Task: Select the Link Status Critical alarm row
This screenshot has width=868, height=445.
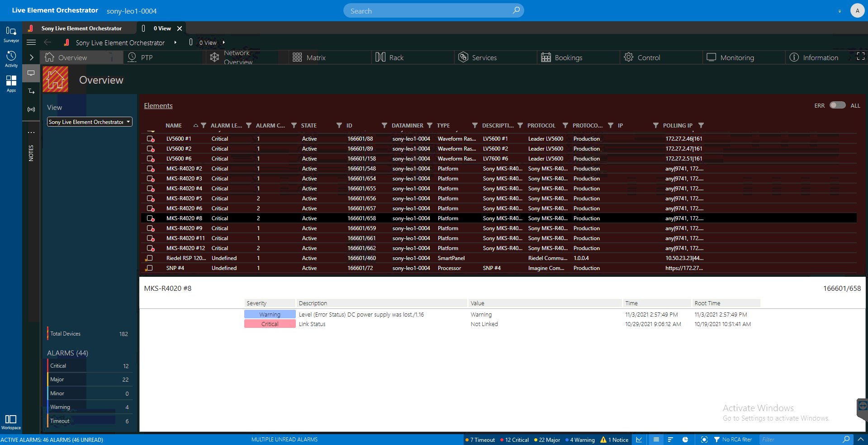Action: click(x=502, y=324)
